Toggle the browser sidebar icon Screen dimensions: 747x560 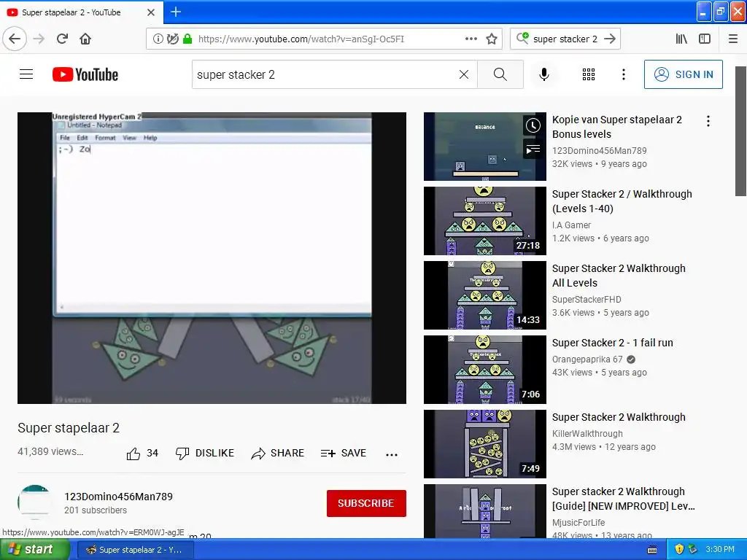705,39
